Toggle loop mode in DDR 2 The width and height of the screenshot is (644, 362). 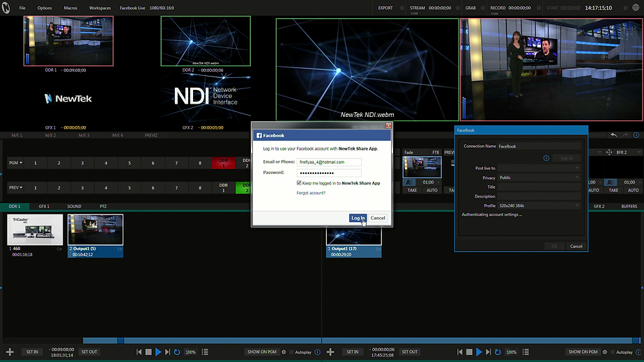coord(498,352)
